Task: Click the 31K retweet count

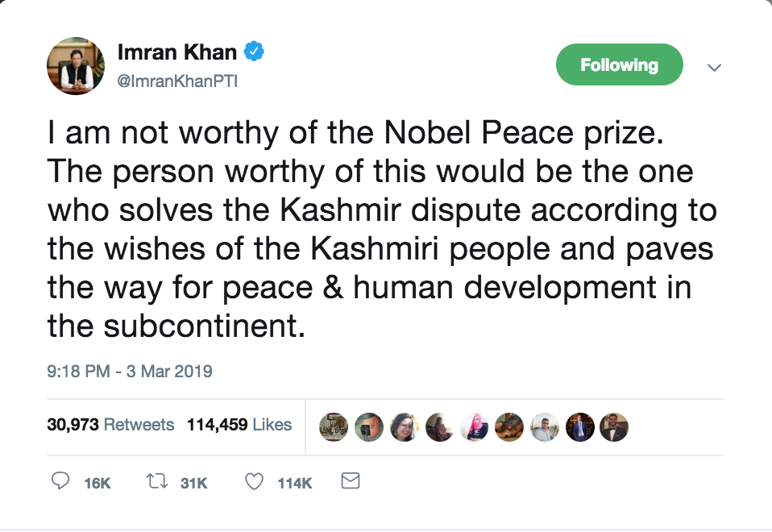Action: (x=194, y=483)
